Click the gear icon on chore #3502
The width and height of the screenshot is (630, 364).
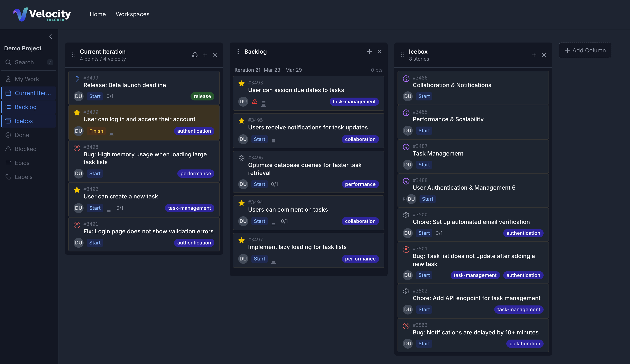click(x=406, y=291)
